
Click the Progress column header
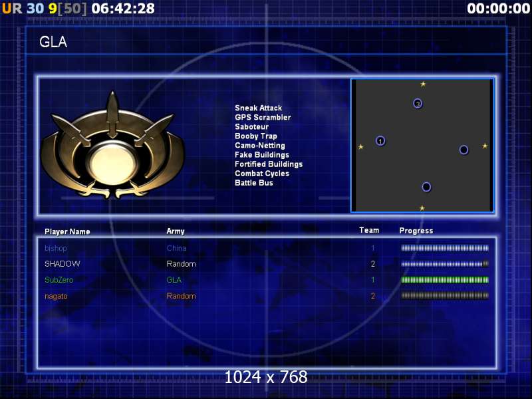[416, 231]
